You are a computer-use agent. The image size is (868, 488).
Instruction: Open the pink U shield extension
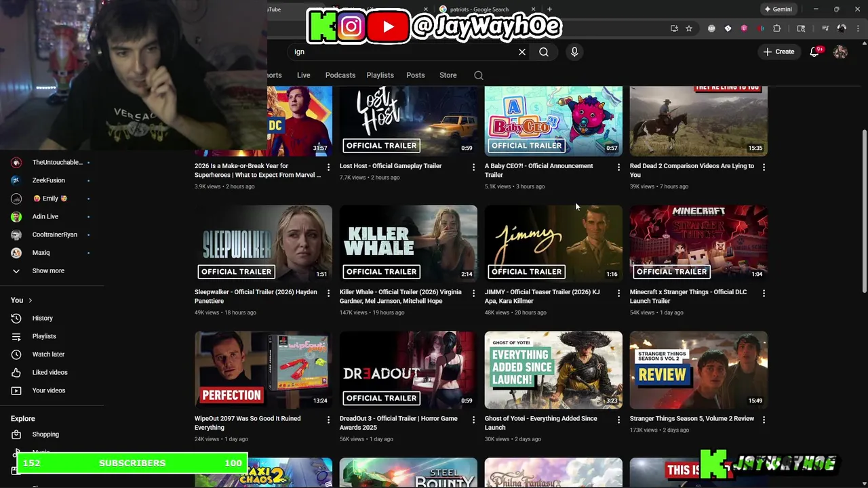click(744, 28)
